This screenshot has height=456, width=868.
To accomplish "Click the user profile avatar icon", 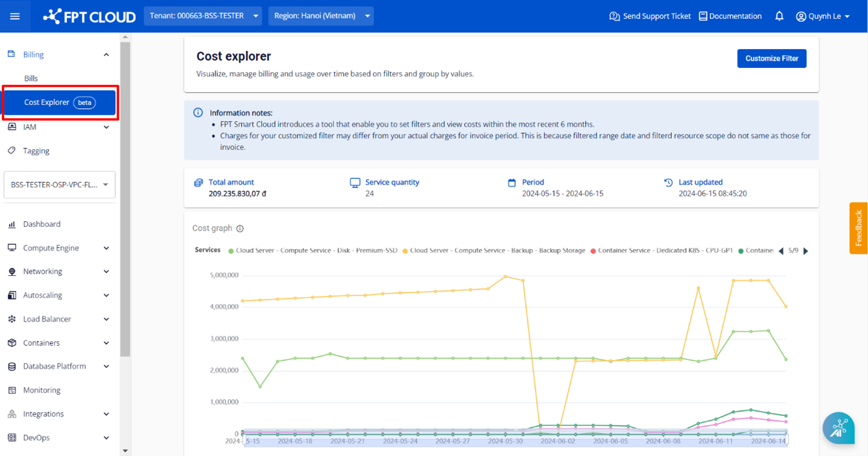I will point(801,16).
